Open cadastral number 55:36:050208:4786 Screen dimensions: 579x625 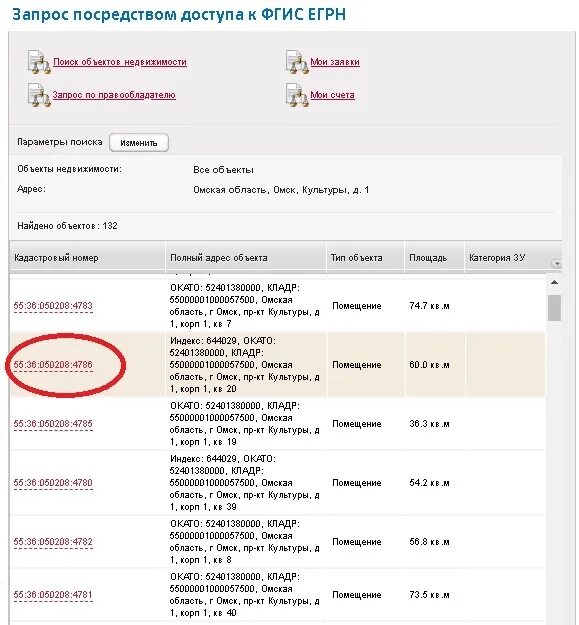click(x=53, y=365)
